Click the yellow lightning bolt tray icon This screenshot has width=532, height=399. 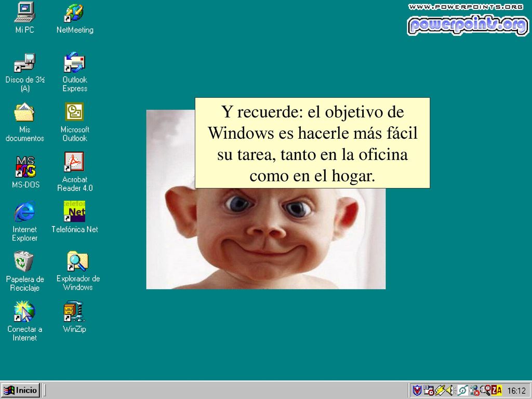[x=440, y=390]
